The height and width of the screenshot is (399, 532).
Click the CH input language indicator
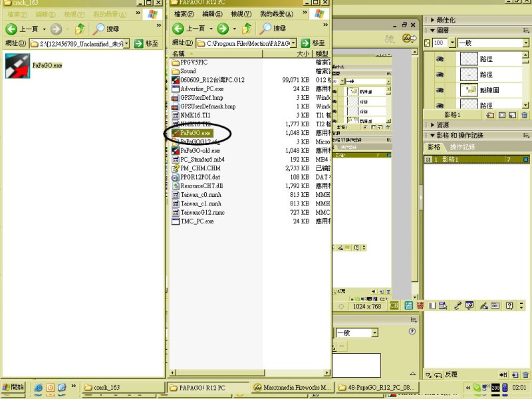[x=394, y=306]
